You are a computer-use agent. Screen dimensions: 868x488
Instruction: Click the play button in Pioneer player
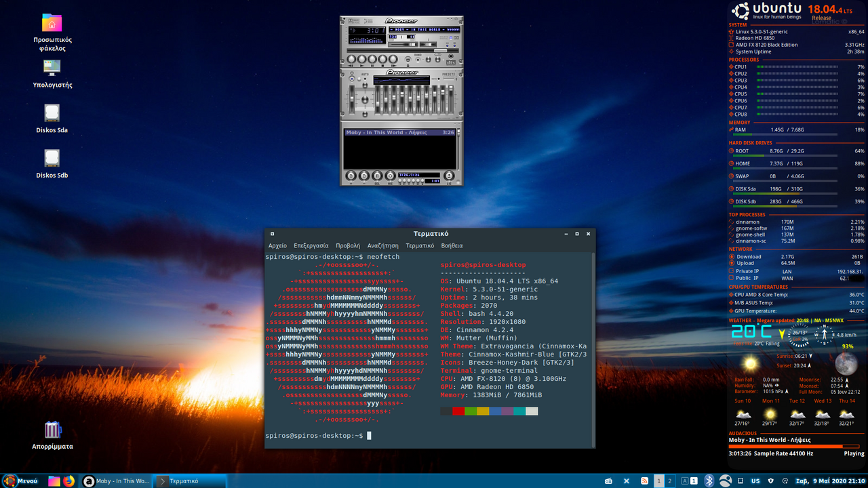(x=361, y=59)
